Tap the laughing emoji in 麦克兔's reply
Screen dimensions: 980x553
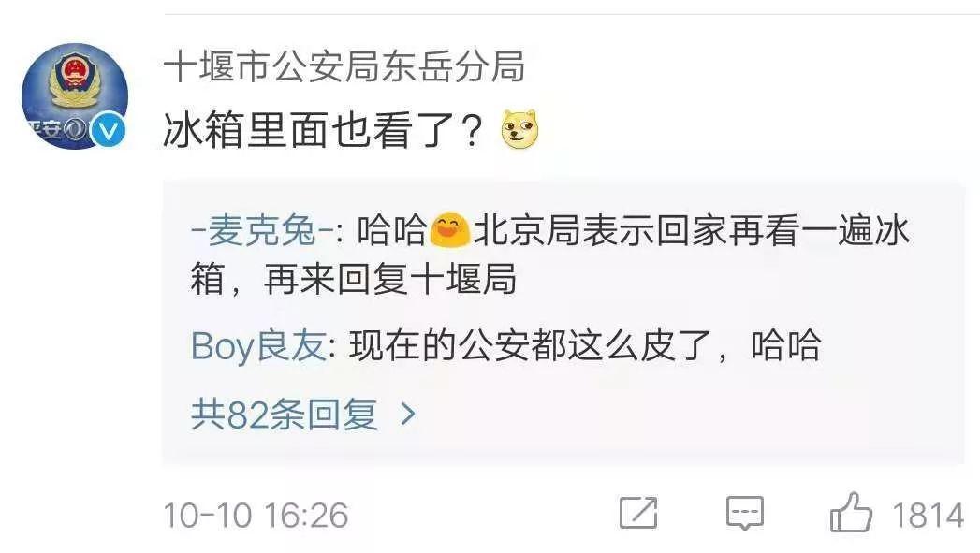449,230
